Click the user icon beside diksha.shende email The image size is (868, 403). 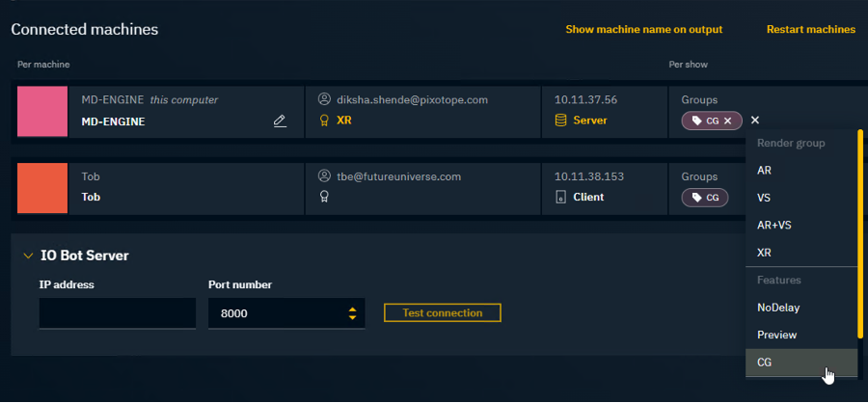[325, 99]
